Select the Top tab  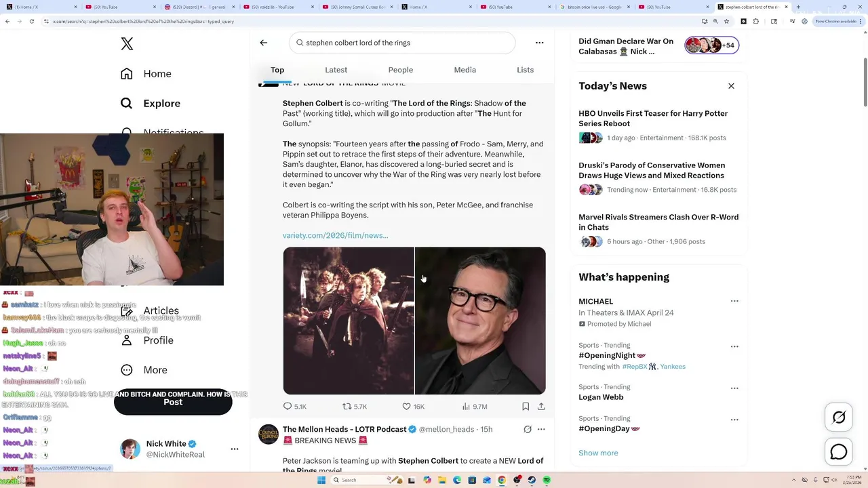coord(277,70)
